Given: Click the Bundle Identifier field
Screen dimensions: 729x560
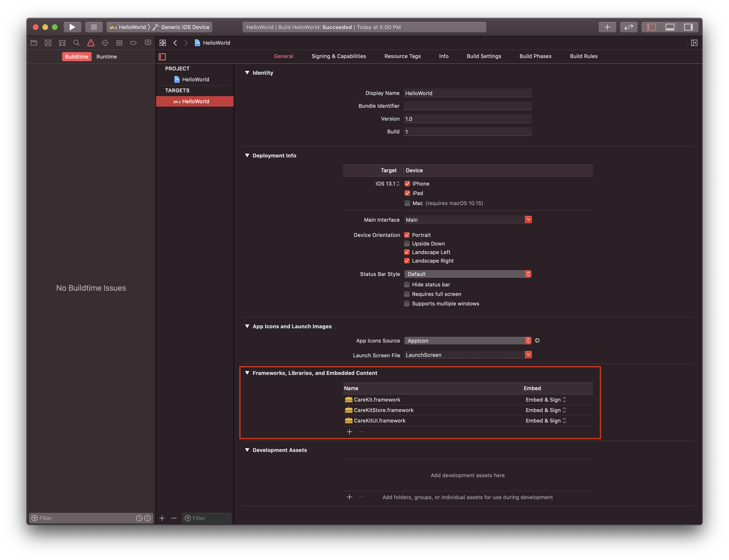Looking at the screenshot, I should pos(467,106).
